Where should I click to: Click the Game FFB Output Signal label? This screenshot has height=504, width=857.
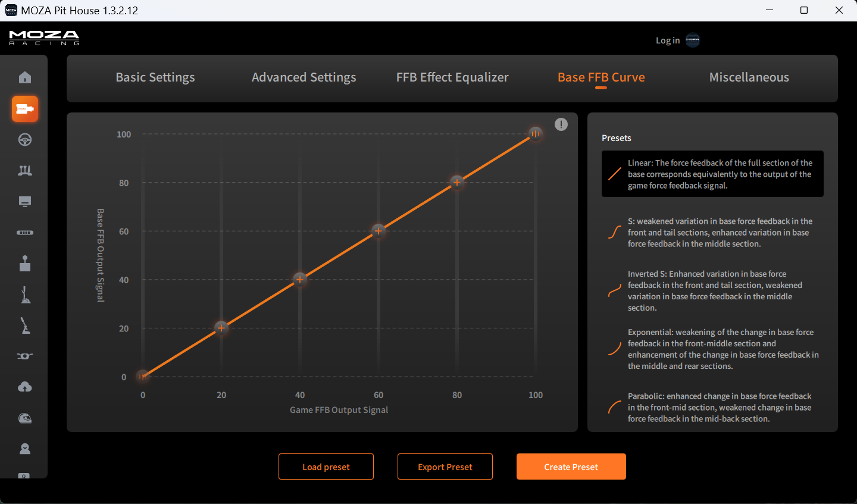(339, 410)
